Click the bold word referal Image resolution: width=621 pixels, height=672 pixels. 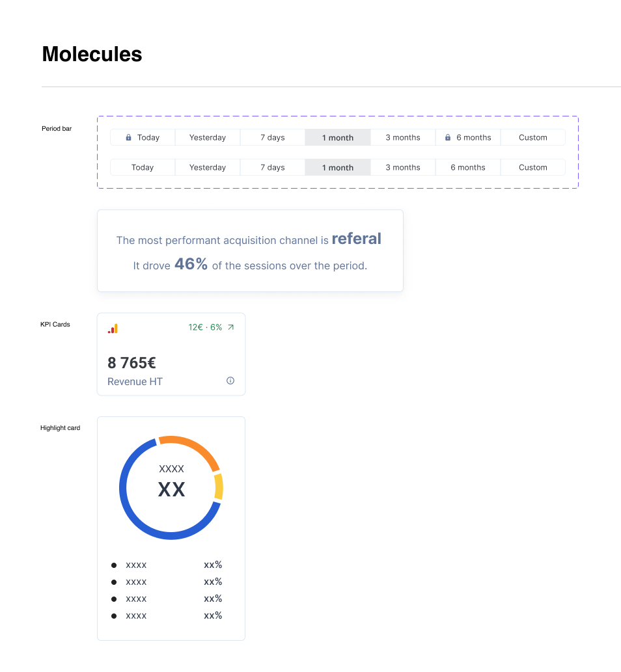coord(357,239)
